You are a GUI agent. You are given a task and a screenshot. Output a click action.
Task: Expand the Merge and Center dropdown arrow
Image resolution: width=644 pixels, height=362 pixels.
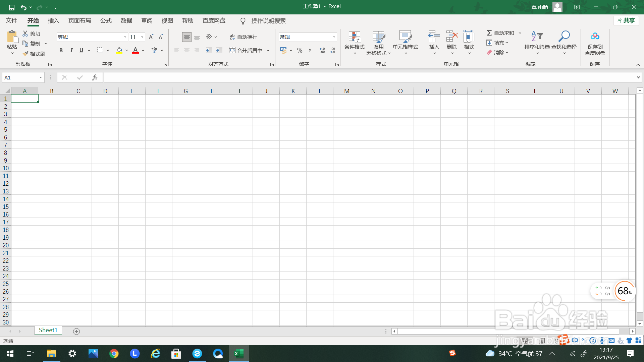268,51
